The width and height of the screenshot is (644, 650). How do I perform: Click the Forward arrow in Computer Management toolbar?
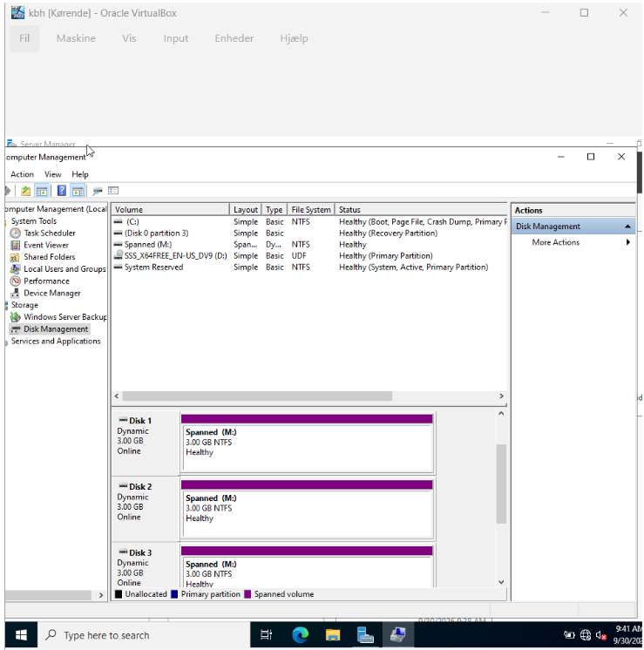coord(8,191)
